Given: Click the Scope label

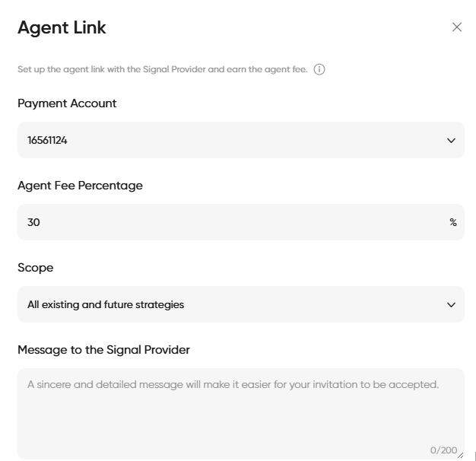Looking at the screenshot, I should pos(36,268).
